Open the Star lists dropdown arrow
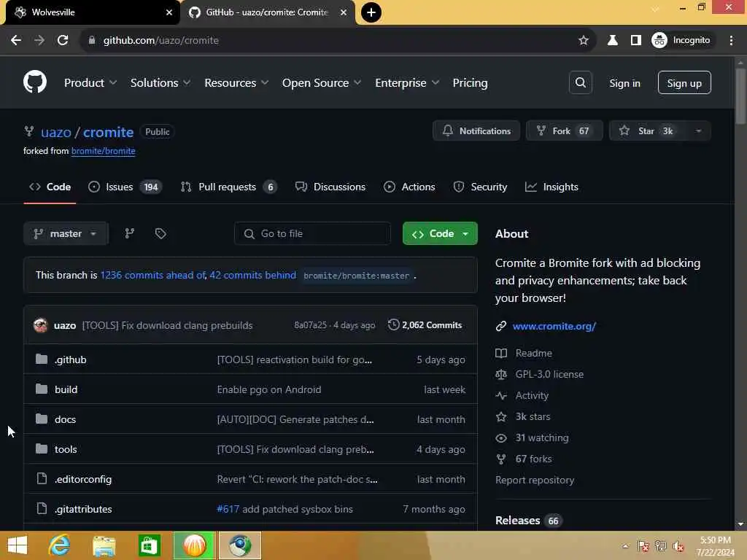The height and width of the screenshot is (560, 747). [x=698, y=131]
